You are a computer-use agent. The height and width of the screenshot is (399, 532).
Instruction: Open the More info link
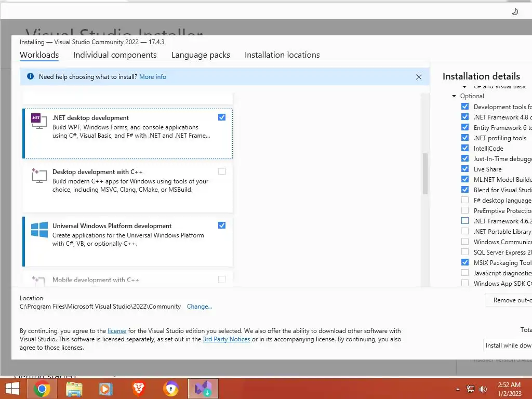(153, 77)
